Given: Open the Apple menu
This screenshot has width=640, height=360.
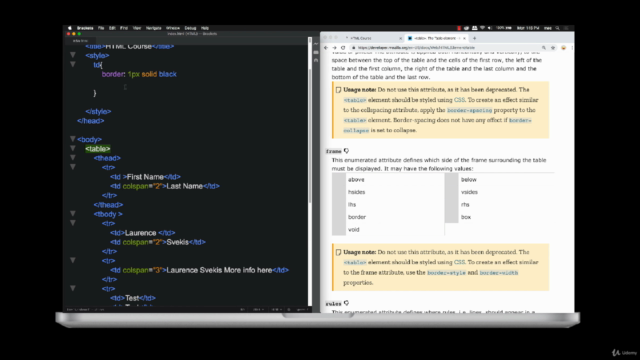Looking at the screenshot, I should (x=69, y=28).
